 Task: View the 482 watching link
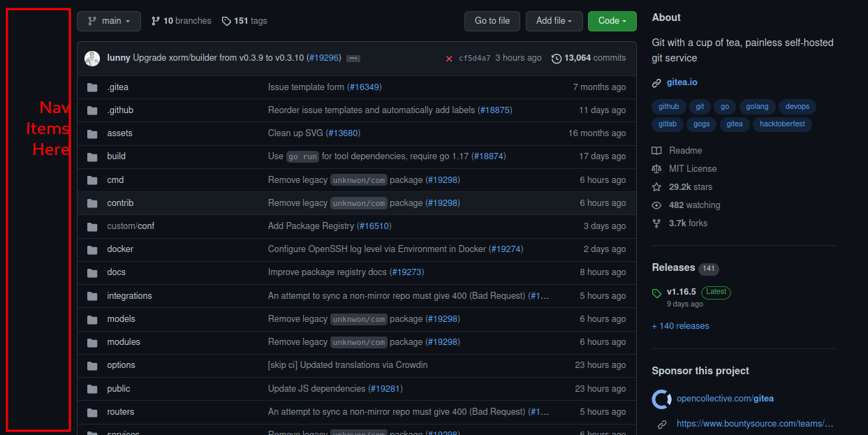pos(686,205)
